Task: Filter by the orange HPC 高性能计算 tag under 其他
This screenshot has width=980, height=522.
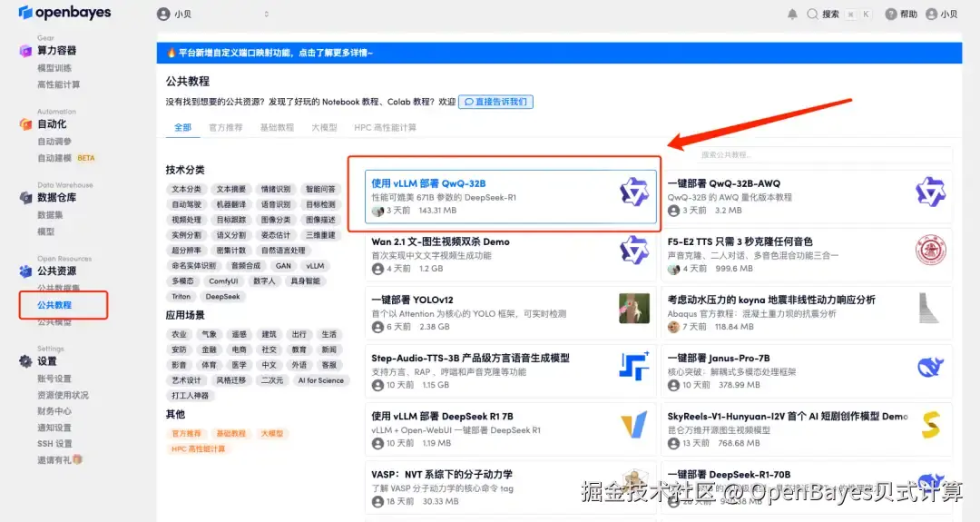Action: point(198,448)
